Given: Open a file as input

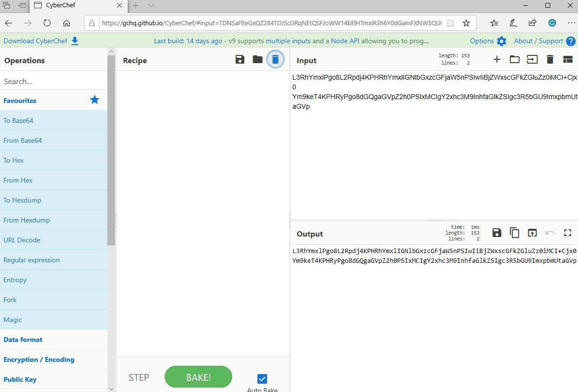Looking at the screenshot, I should (x=532, y=59).
